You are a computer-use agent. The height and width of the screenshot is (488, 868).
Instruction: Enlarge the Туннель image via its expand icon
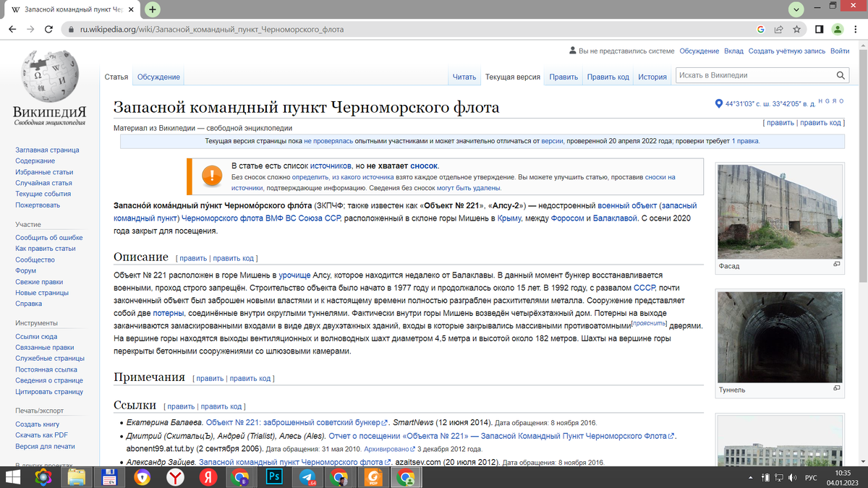point(837,389)
